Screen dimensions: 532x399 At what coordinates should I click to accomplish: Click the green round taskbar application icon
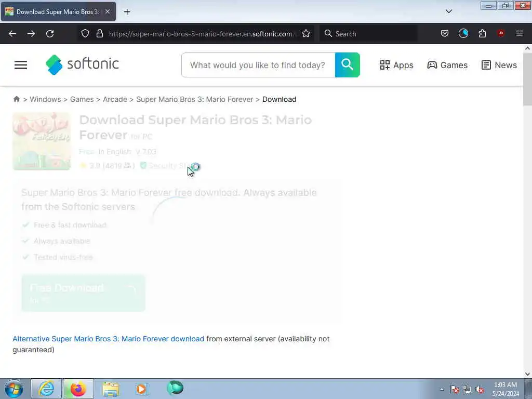tap(175, 388)
